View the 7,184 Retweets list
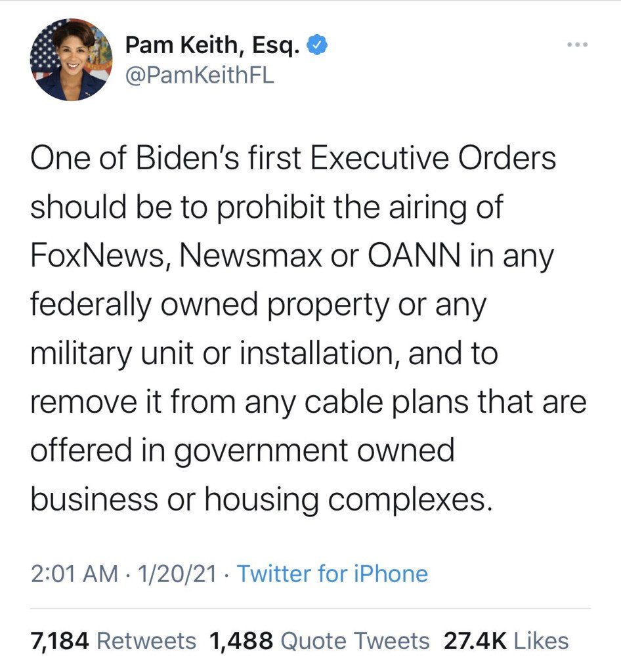This screenshot has height=672, width=621. point(113,640)
